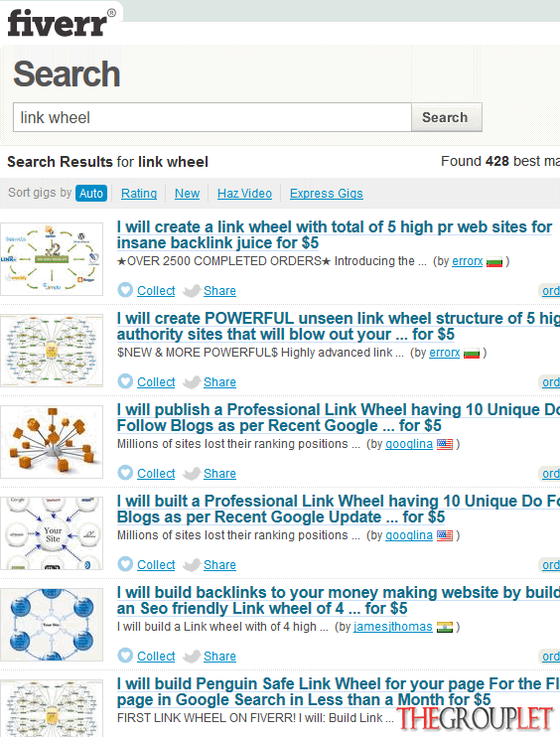Image resolution: width=560 pixels, height=737 pixels.
Task: Show Express Gigs only
Action: (x=326, y=193)
